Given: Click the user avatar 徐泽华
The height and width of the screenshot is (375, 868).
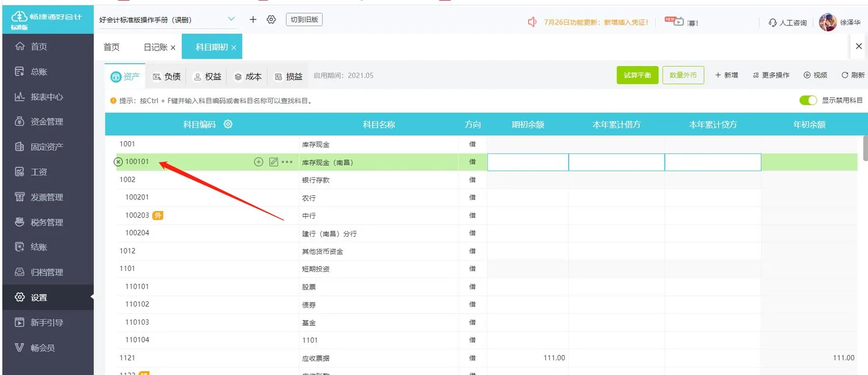Looking at the screenshot, I should (828, 22).
